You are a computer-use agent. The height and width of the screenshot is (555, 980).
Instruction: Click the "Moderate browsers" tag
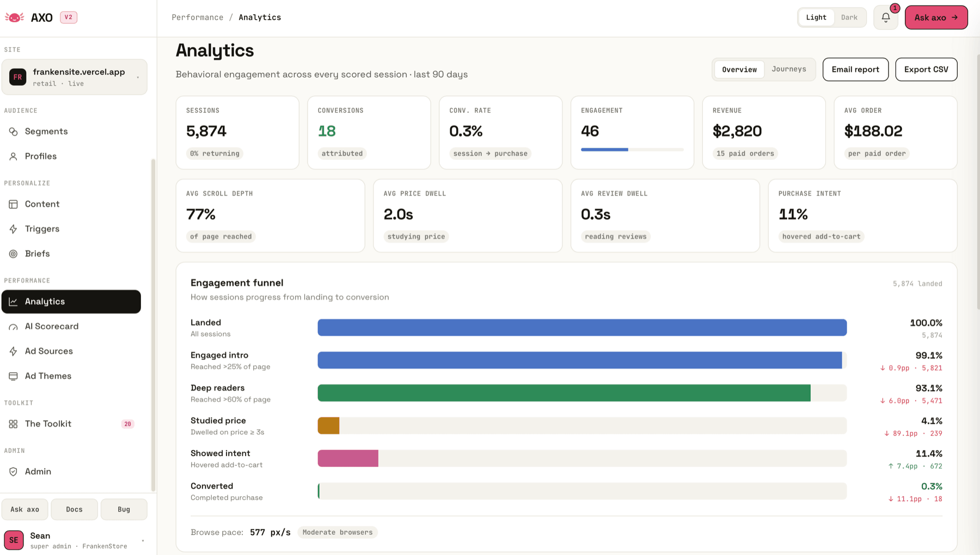[x=338, y=532]
